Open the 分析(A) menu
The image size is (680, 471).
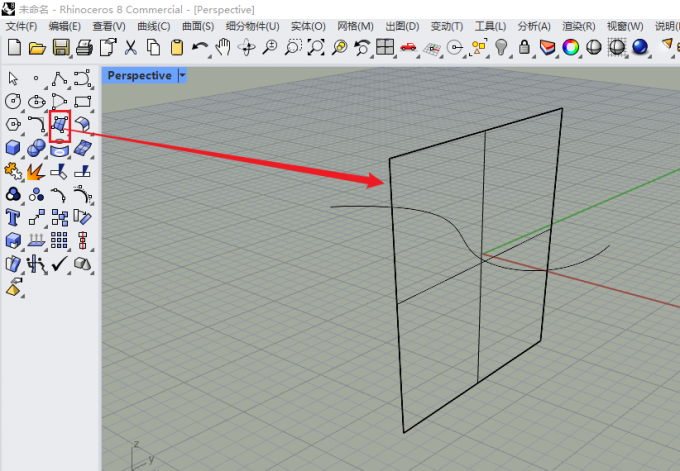click(534, 26)
